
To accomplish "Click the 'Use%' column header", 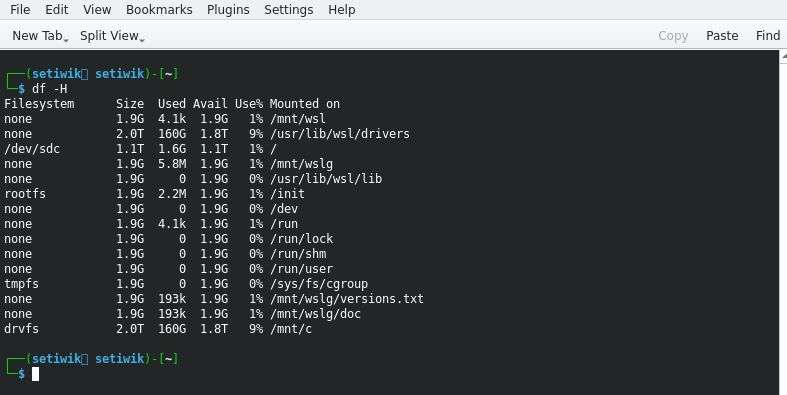I will (x=249, y=104).
